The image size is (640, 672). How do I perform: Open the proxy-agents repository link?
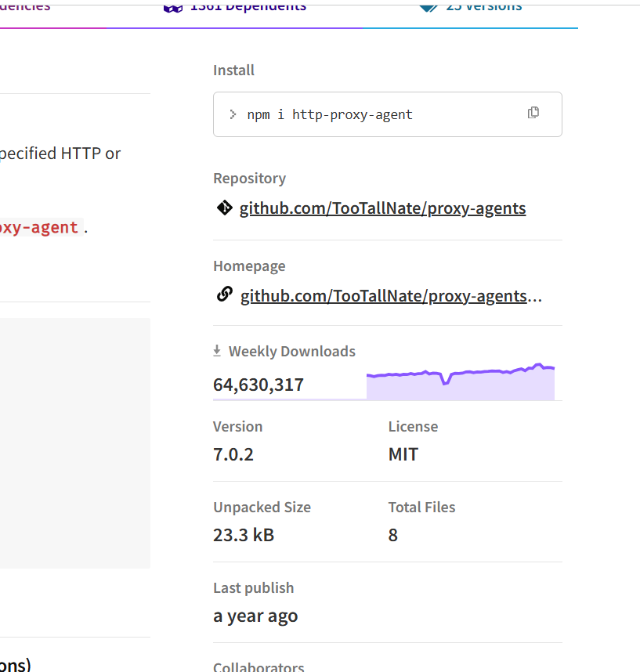pos(382,208)
